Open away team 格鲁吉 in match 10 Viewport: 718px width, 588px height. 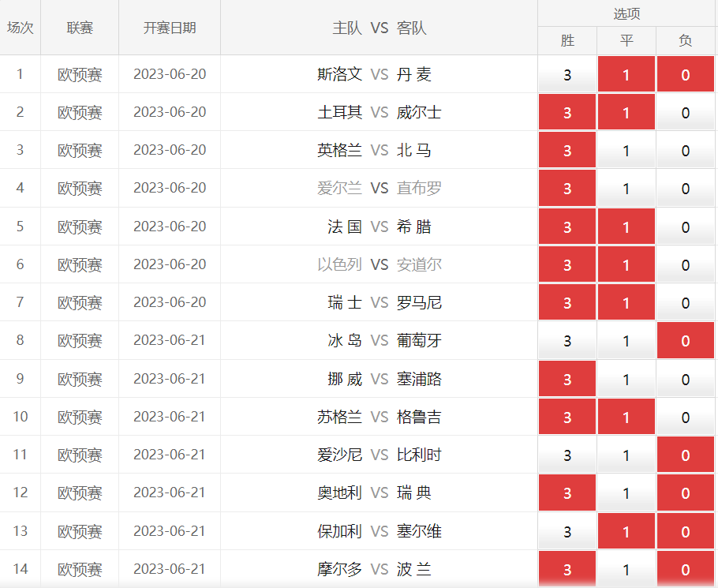coord(419,417)
